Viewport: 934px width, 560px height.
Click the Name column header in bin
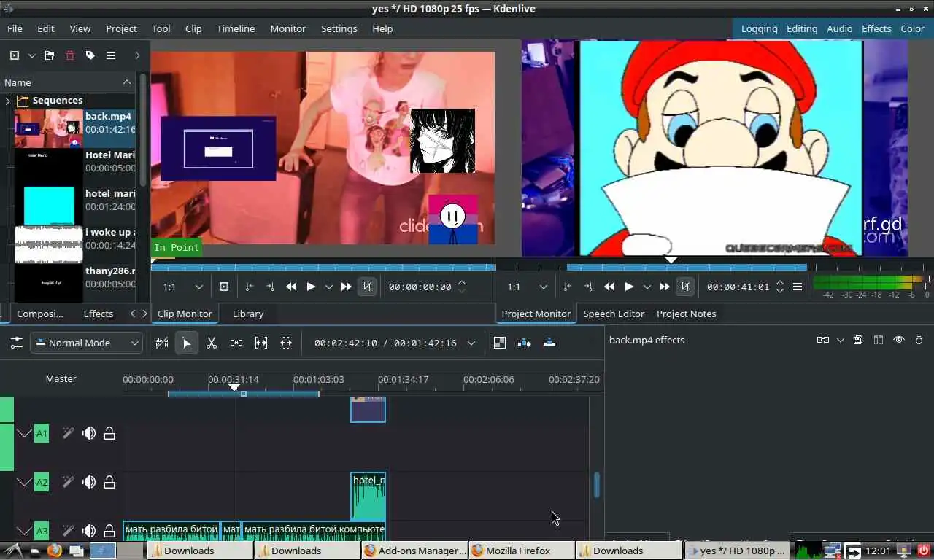(68, 82)
